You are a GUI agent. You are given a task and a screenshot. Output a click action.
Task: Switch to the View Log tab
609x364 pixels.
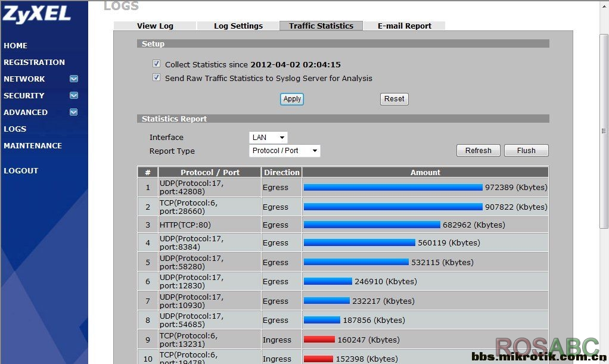point(155,26)
